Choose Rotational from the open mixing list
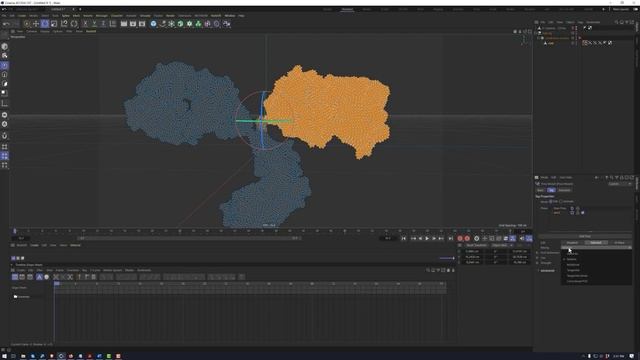The width and height of the screenshot is (640, 360). click(x=573, y=264)
